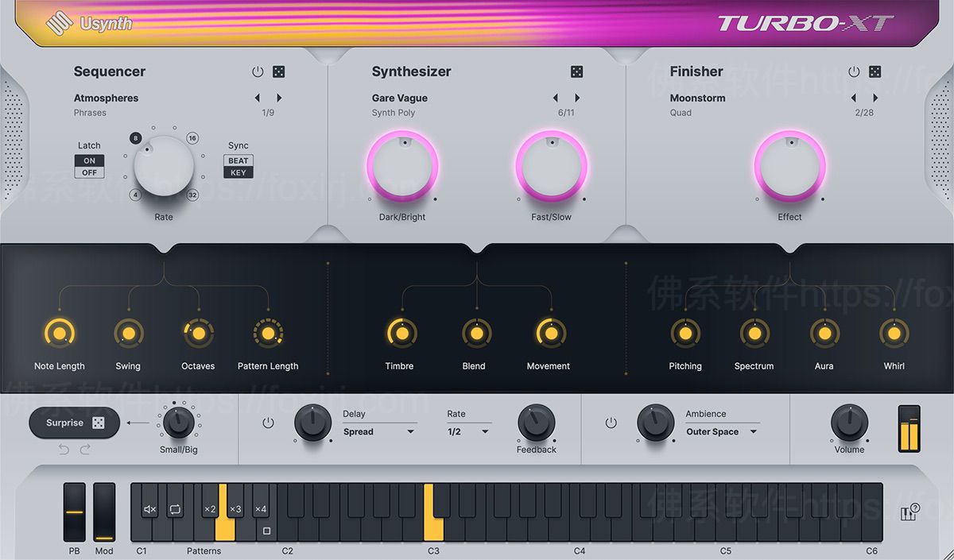Enable the Finisher power button
The width and height of the screenshot is (954, 560).
(x=853, y=71)
